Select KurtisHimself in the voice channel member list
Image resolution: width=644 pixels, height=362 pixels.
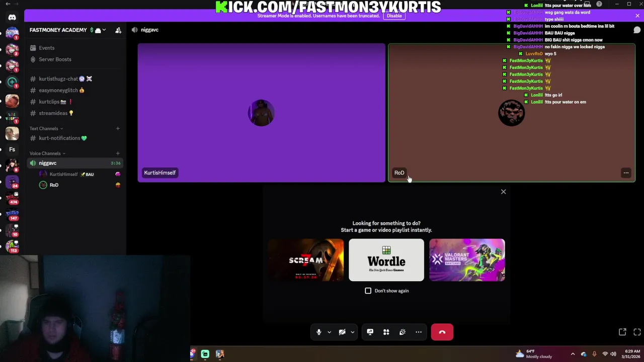pyautogui.click(x=79, y=174)
